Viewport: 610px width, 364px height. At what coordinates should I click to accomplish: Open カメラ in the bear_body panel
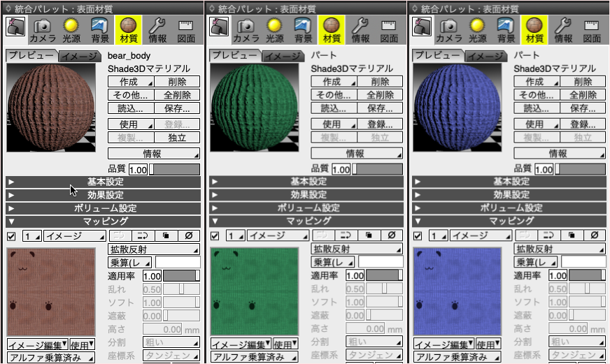point(43,30)
